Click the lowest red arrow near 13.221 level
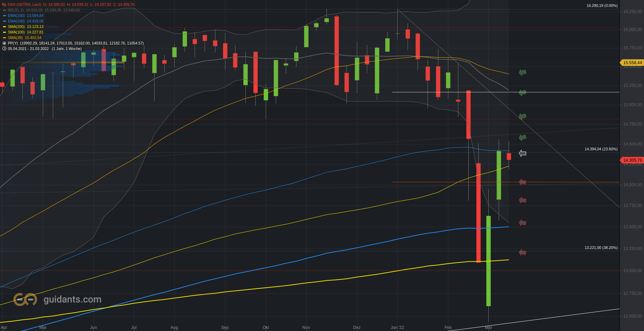The image size is (644, 331). pyautogui.click(x=523, y=252)
